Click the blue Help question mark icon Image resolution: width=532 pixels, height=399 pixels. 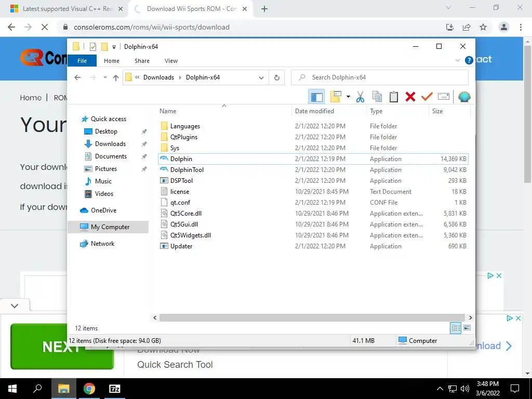click(x=469, y=60)
